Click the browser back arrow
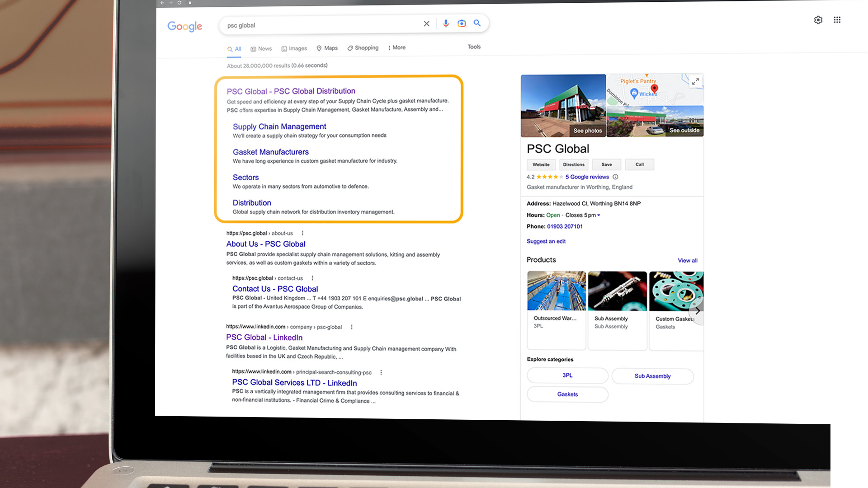 pos(162,3)
